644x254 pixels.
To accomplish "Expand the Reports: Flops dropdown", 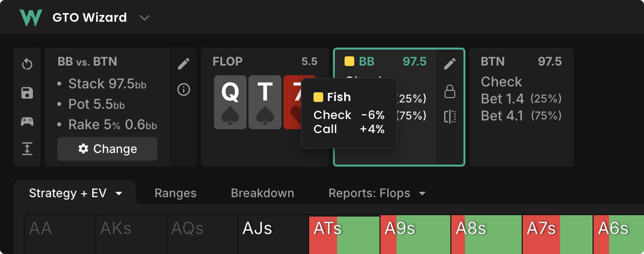I will pyautogui.click(x=377, y=193).
